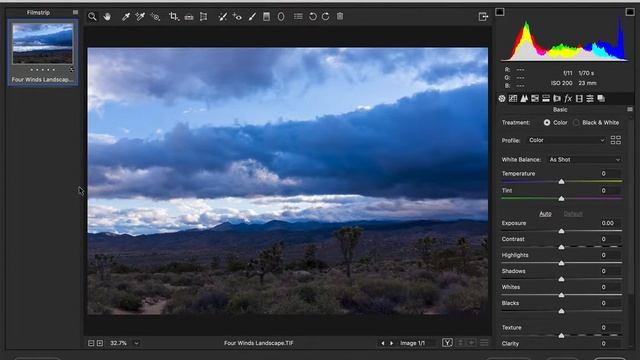
Task: Select the Spot Removal tool
Action: pyautogui.click(x=222, y=17)
